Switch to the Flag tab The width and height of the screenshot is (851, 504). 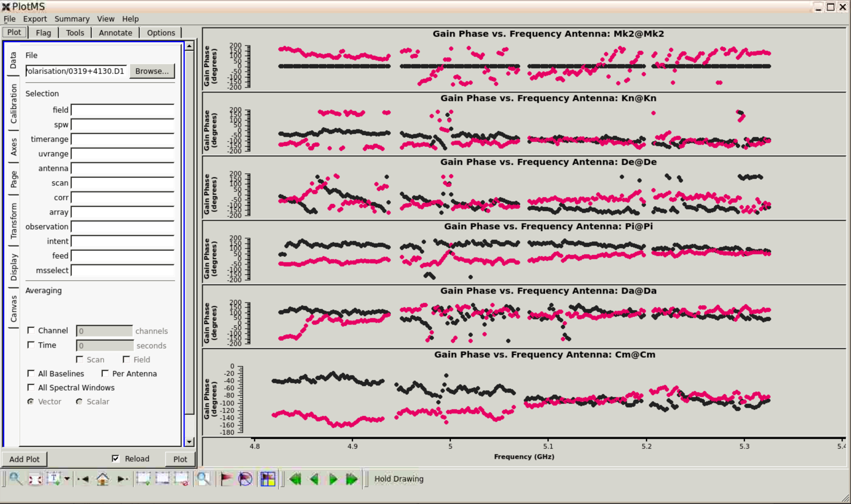43,33
